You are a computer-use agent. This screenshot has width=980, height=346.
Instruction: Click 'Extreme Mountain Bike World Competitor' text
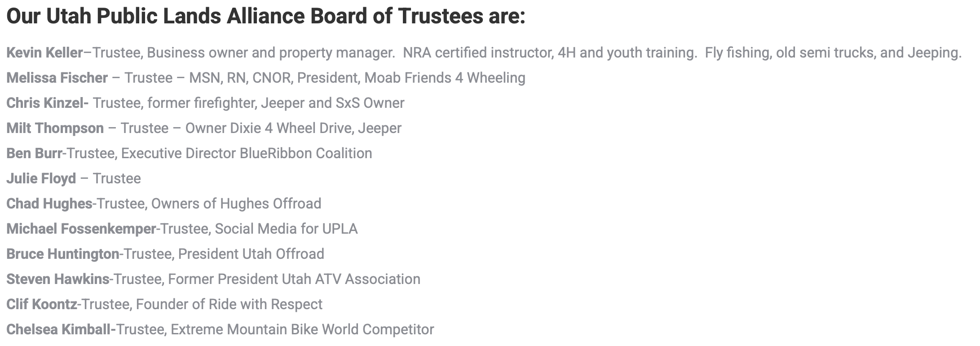(x=302, y=330)
